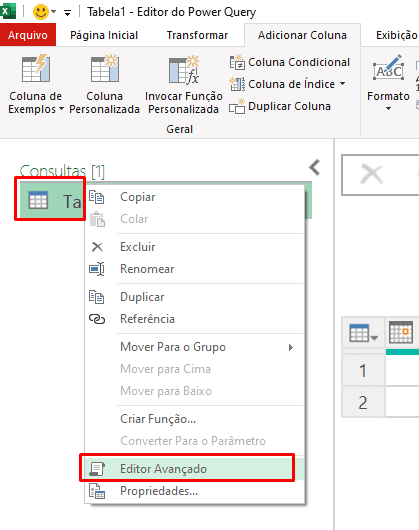Open Propriedades... from the context menu
The width and height of the screenshot is (419, 530).
click(195, 491)
